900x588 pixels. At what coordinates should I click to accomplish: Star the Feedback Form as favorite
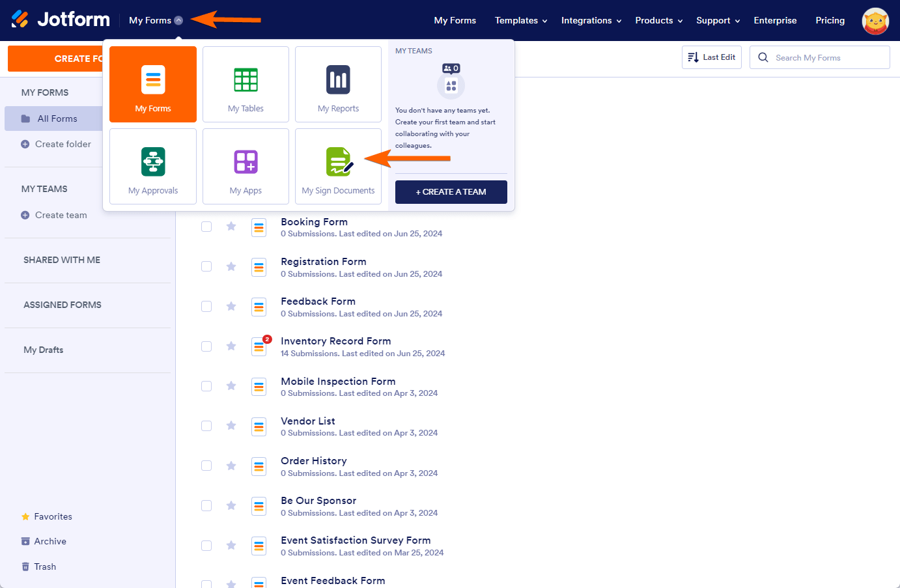231,306
